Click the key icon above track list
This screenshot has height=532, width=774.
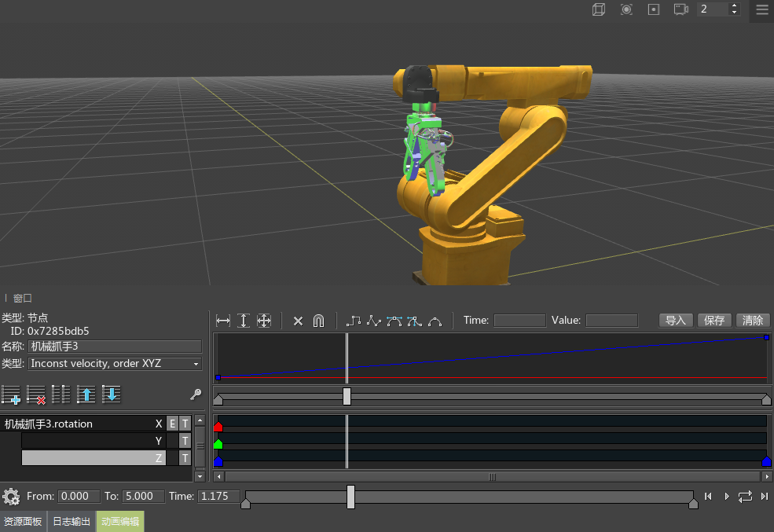pyautogui.click(x=196, y=394)
